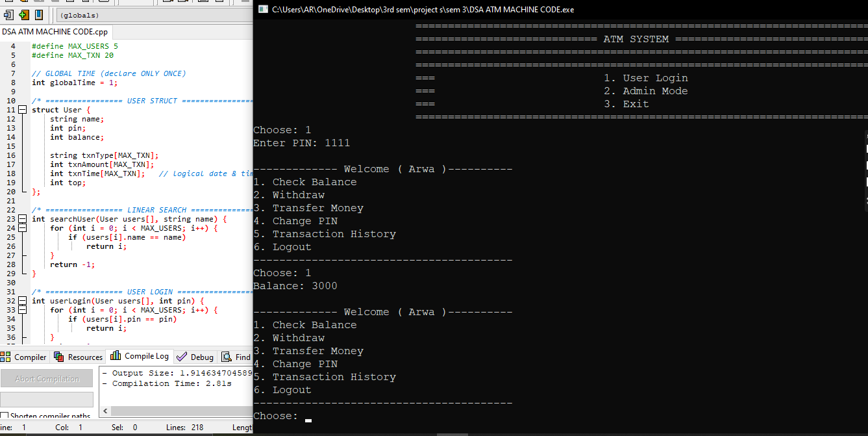
Task: Collapse the userLogin function fold
Action: click(22, 301)
